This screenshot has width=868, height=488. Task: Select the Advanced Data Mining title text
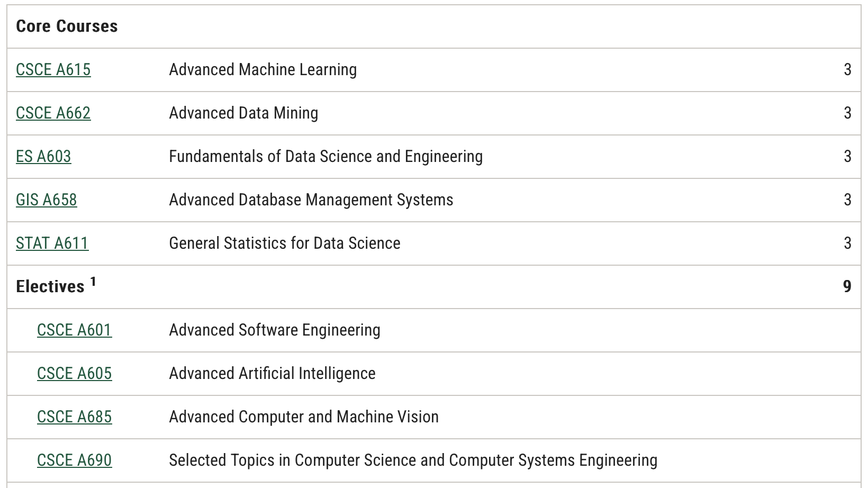click(243, 113)
